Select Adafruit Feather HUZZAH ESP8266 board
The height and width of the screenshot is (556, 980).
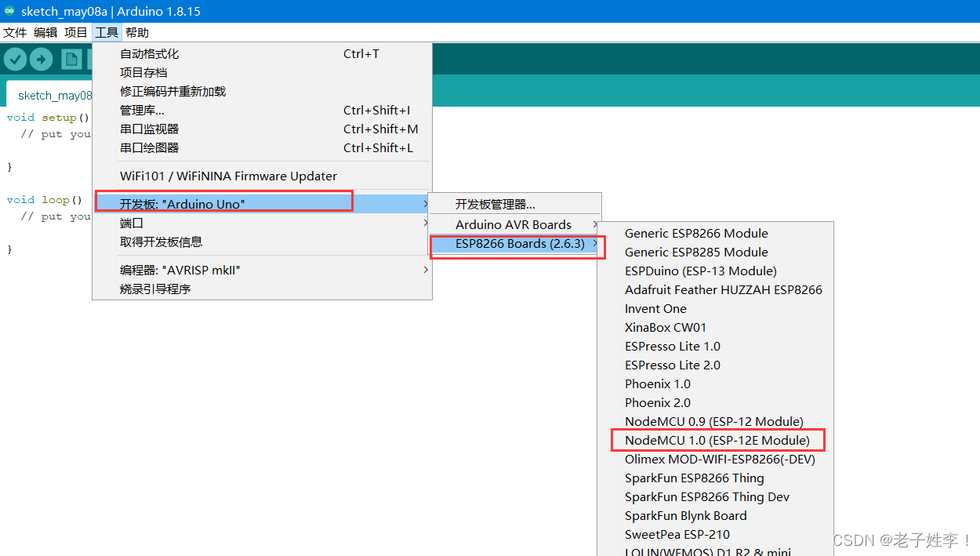715,289
